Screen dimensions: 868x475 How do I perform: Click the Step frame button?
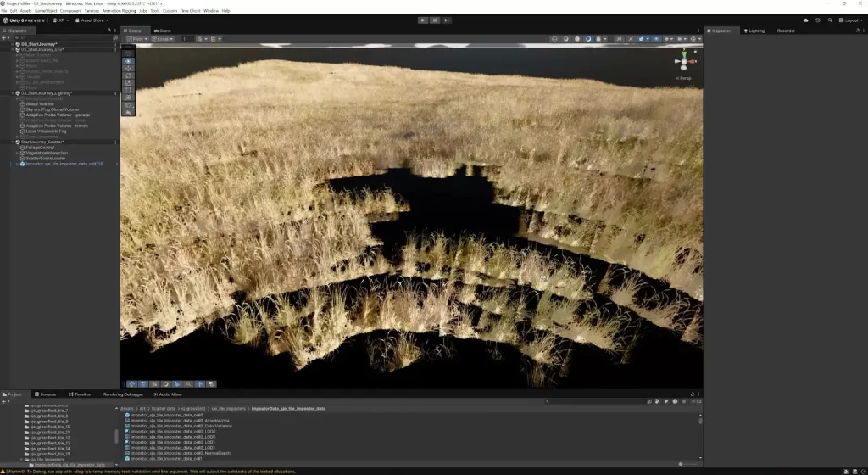click(447, 20)
